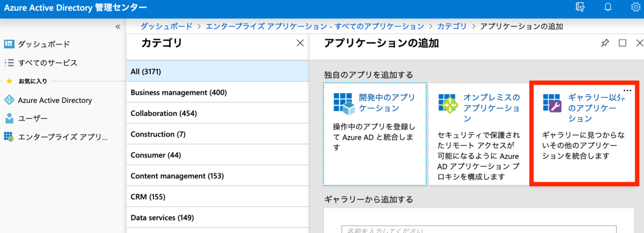Open エンタープライズ アプリ in the sidebar
Image resolution: width=644 pixels, height=233 pixels.
click(x=63, y=137)
